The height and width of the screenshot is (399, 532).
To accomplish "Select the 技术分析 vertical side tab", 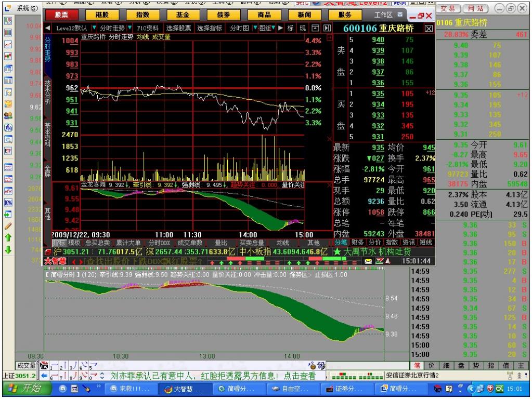I will tap(47, 92).
